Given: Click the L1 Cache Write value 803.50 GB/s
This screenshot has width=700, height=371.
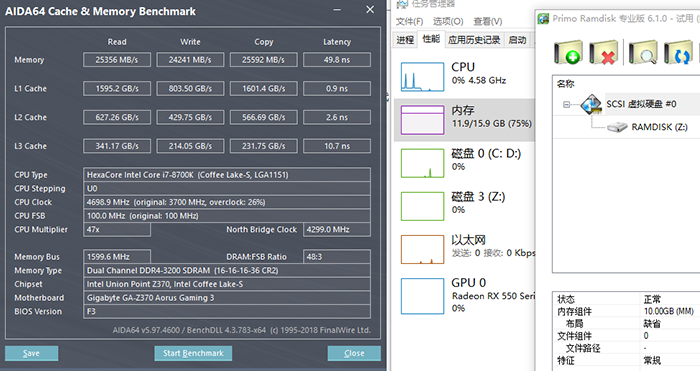Looking at the screenshot, I should coord(190,88).
